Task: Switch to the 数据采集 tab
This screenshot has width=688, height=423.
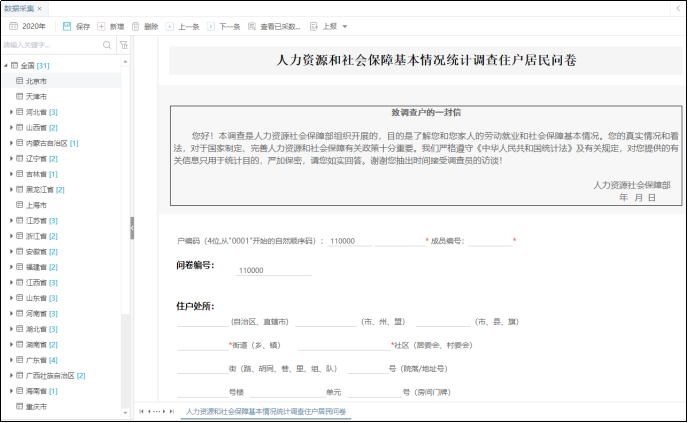Action: [18, 7]
